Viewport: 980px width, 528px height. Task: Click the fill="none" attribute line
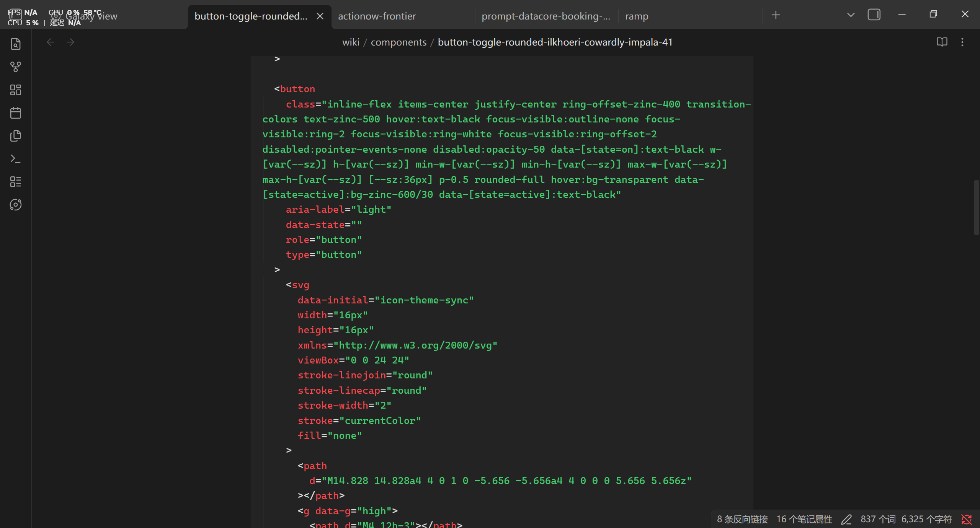(330, 435)
